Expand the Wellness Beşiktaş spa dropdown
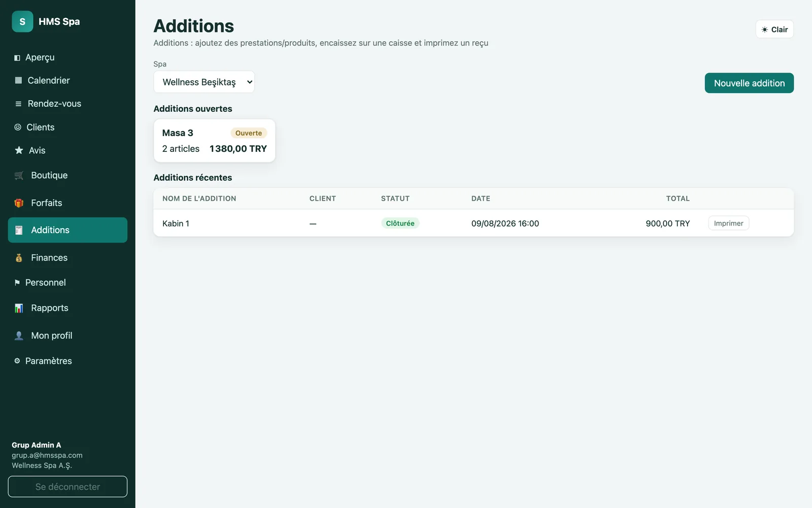The height and width of the screenshot is (508, 812). pos(204,82)
